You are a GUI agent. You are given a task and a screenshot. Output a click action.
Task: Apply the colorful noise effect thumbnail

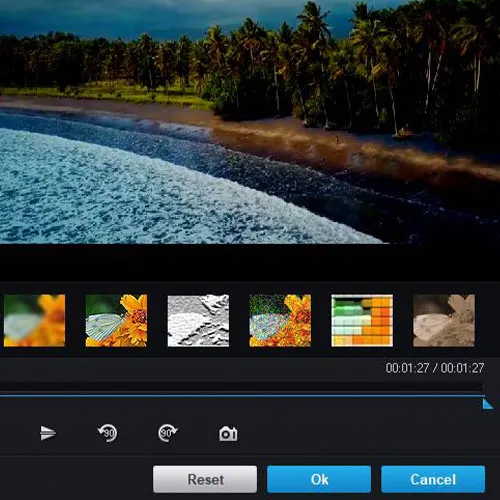tap(280, 320)
